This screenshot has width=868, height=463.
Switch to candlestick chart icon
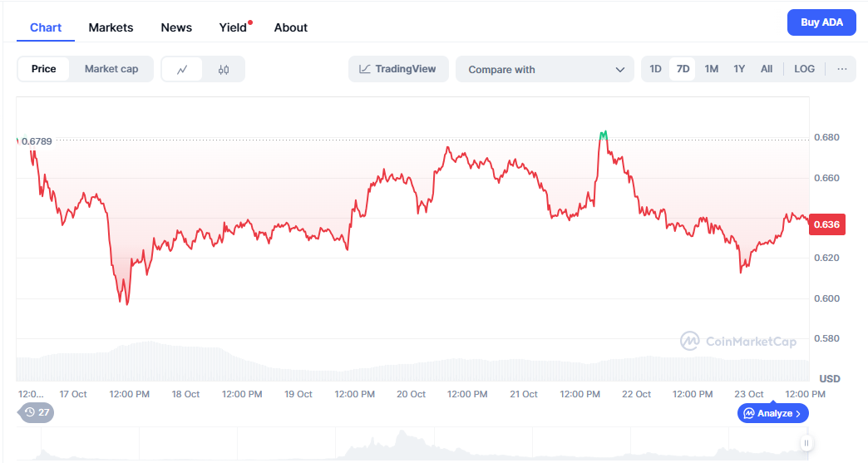coord(224,69)
